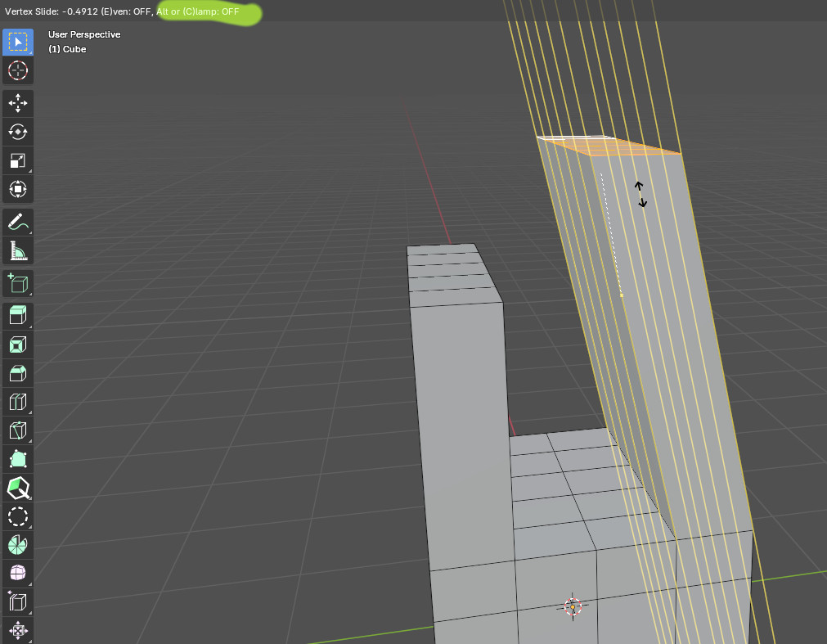Click the green cube with magnifier-handle tool
Screen dimensions: 827x644
coord(18,488)
